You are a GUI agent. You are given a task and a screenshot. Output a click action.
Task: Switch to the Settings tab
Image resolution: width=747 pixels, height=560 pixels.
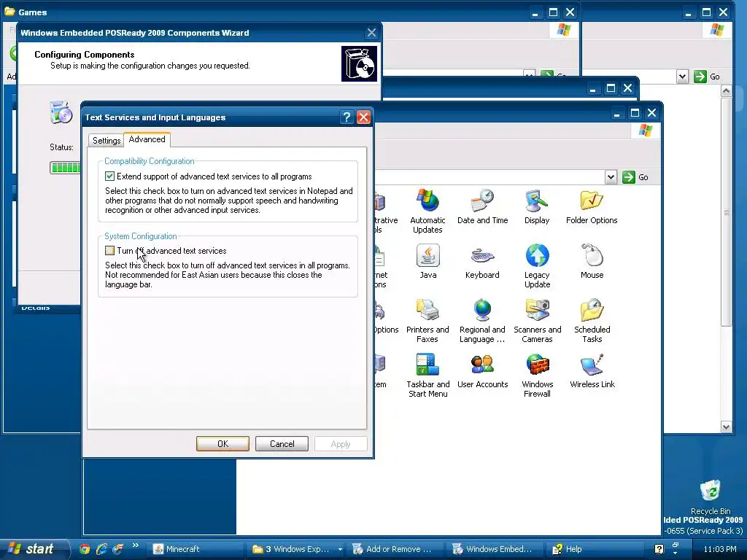[x=107, y=141]
